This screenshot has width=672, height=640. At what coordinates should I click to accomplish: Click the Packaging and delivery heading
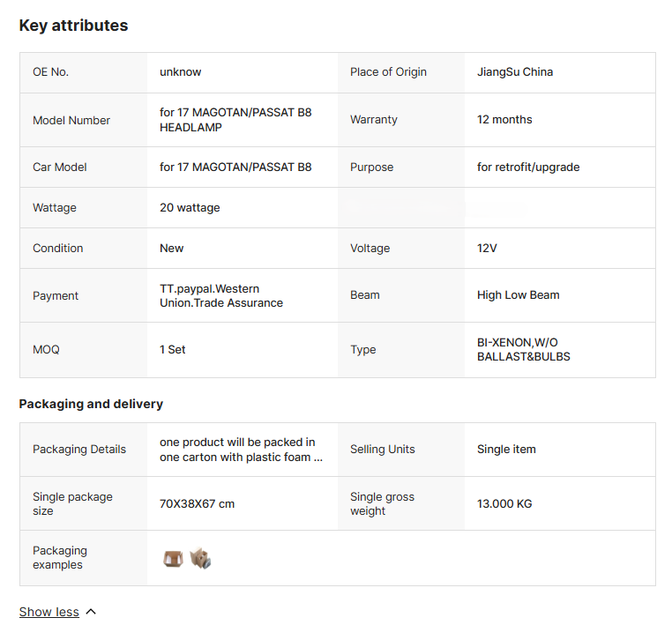point(91,404)
